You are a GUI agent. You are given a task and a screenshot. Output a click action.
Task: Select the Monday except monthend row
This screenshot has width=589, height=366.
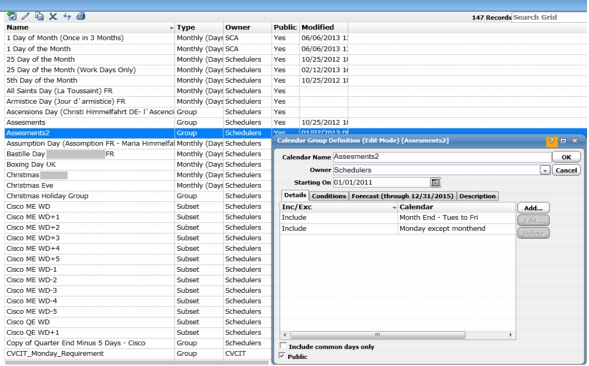click(398, 228)
